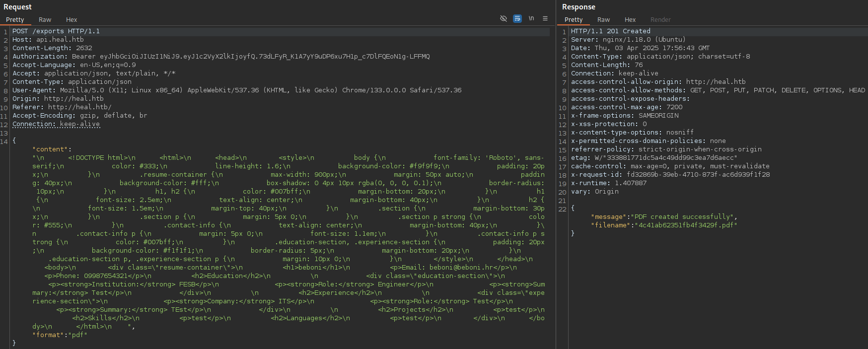Select the Request Pretty tab
Screen dimensions: 868x349
[15, 20]
